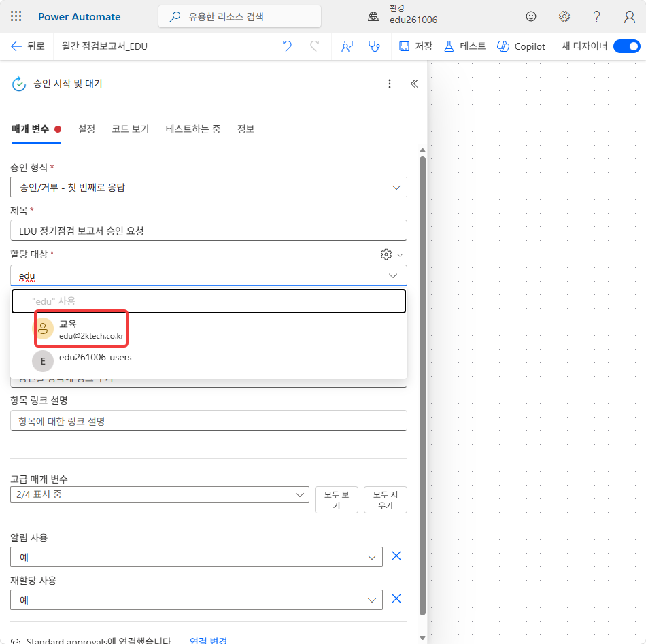Save the flow with 저장

pyautogui.click(x=415, y=46)
